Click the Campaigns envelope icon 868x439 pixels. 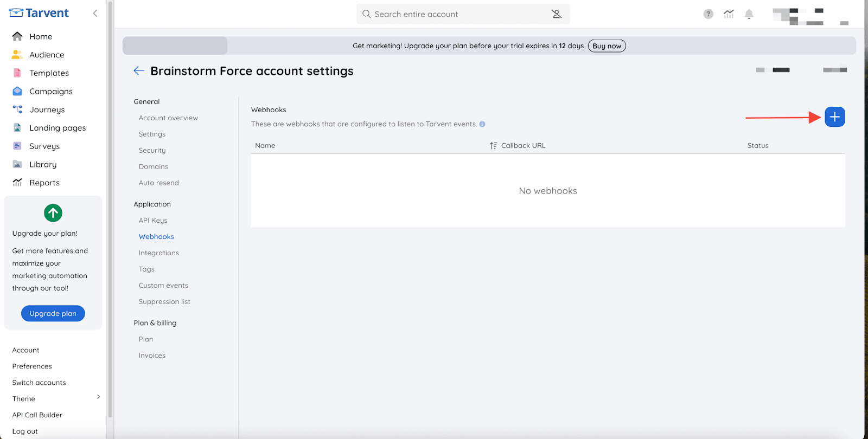click(17, 91)
